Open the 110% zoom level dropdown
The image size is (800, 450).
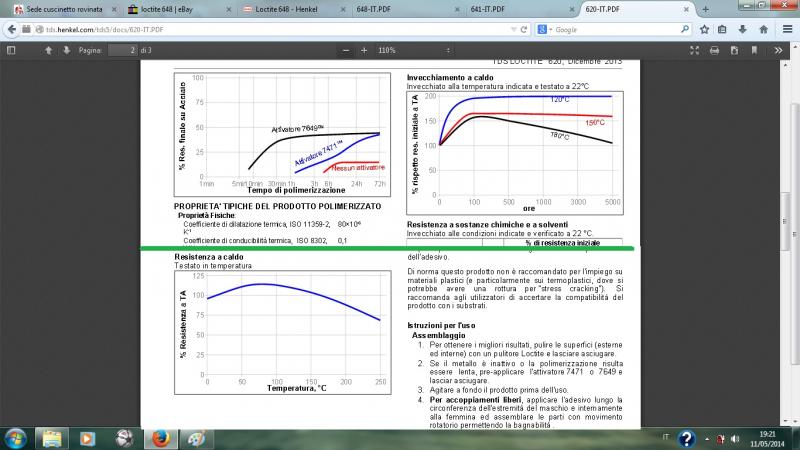(414, 50)
